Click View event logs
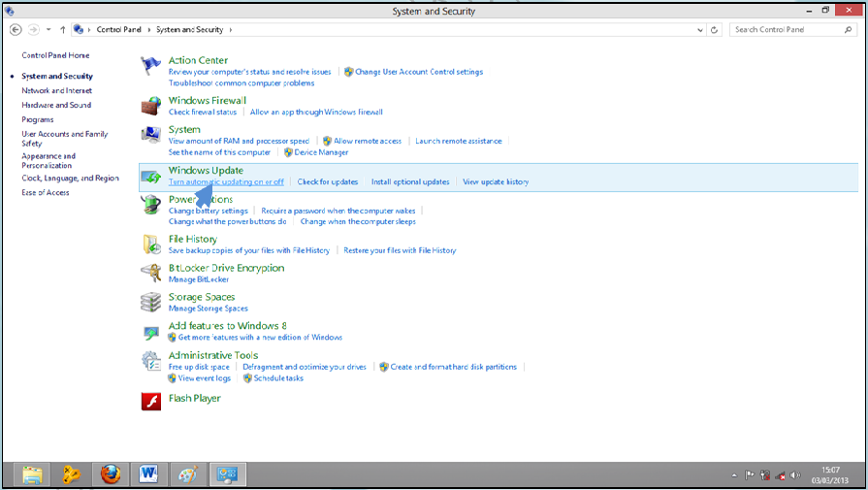Screen dimensions: 868x490 tap(205, 378)
